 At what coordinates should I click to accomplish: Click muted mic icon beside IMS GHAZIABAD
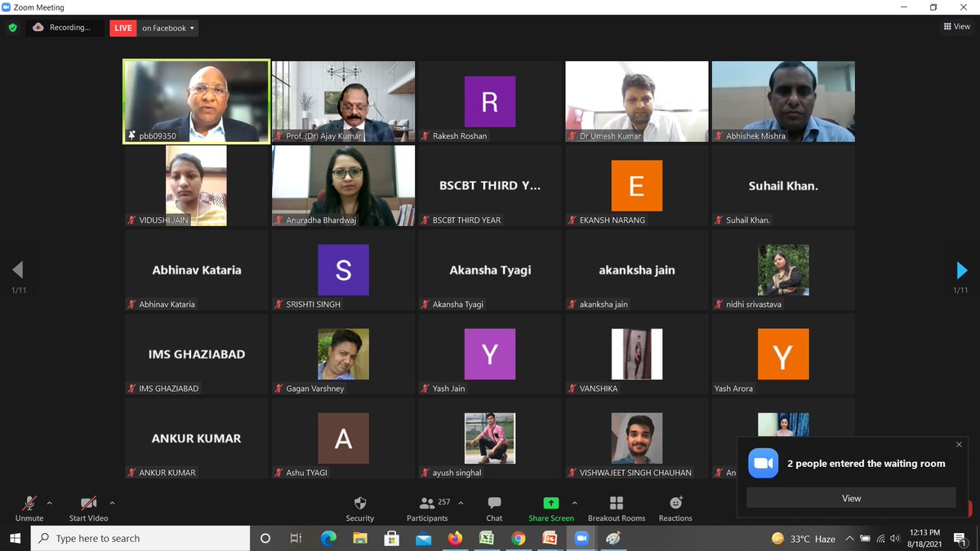(131, 389)
